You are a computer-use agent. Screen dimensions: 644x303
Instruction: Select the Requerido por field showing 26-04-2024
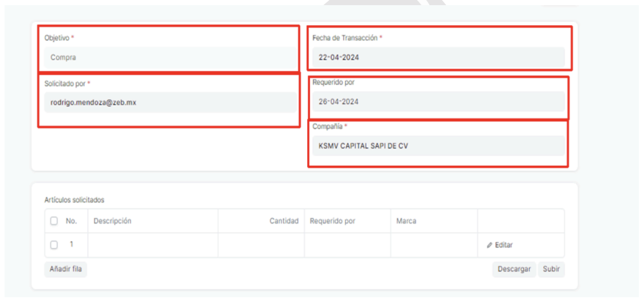[438, 102]
